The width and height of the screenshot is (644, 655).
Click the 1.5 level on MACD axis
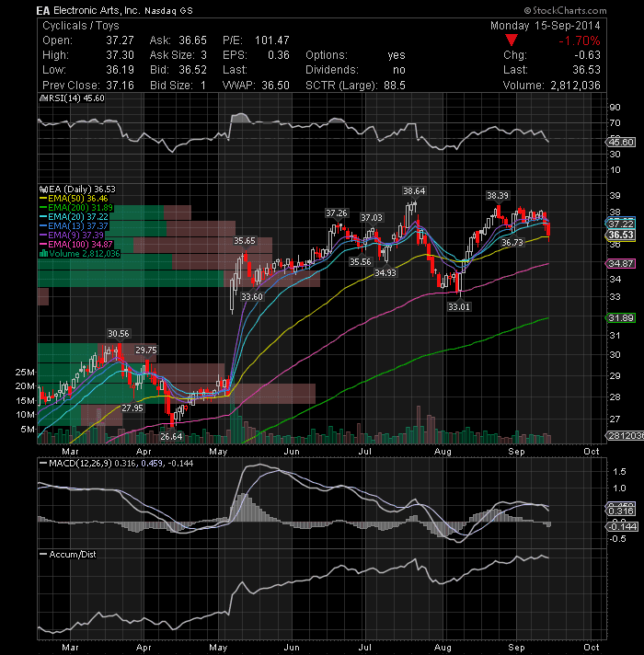pyautogui.click(x=620, y=472)
